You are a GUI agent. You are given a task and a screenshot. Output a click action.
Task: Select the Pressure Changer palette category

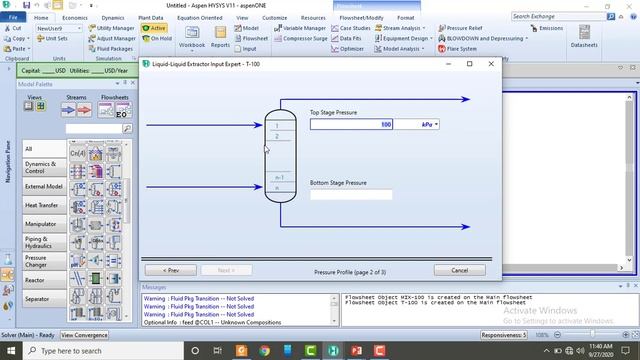(44, 261)
